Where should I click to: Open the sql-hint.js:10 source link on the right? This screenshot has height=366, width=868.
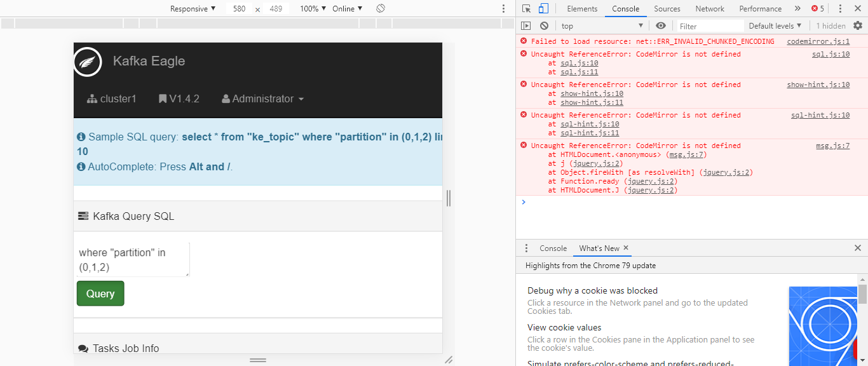point(820,115)
